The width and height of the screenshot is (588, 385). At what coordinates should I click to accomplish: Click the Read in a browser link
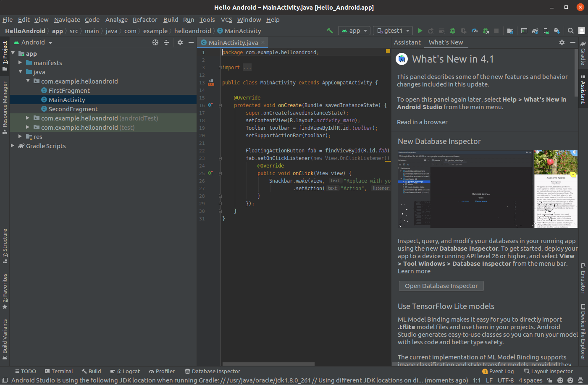(x=422, y=122)
